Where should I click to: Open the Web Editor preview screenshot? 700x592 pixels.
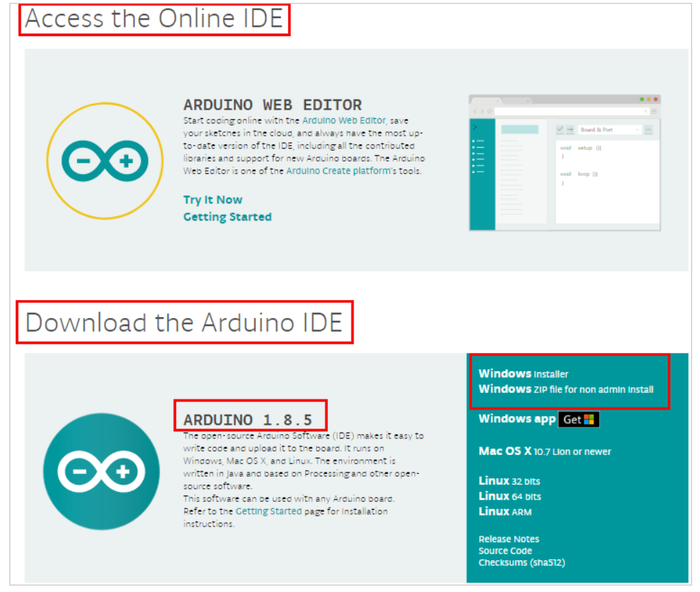tap(565, 163)
